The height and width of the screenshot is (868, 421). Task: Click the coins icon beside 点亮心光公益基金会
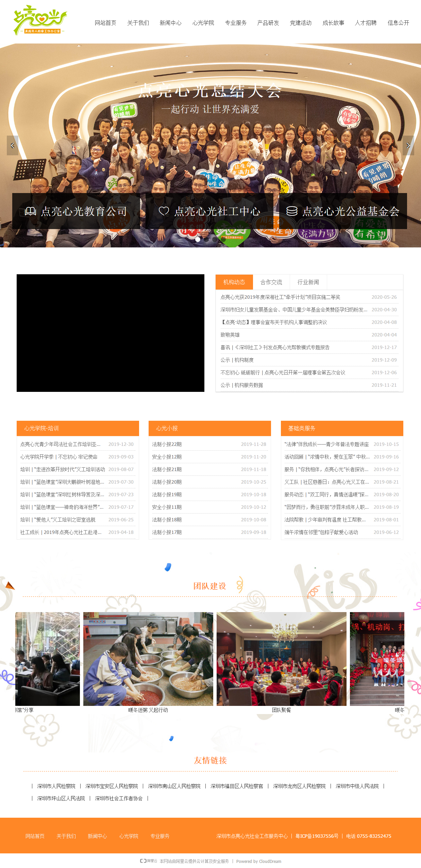point(292,211)
